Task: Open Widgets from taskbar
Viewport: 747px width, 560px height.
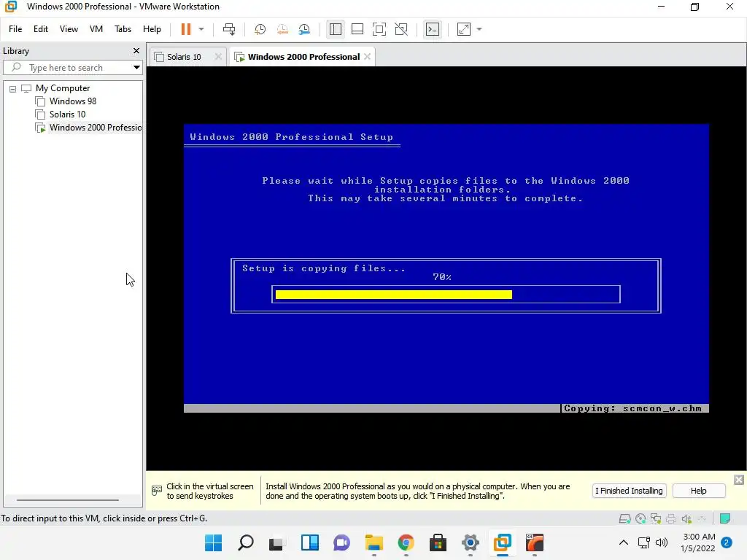Action: (309, 542)
